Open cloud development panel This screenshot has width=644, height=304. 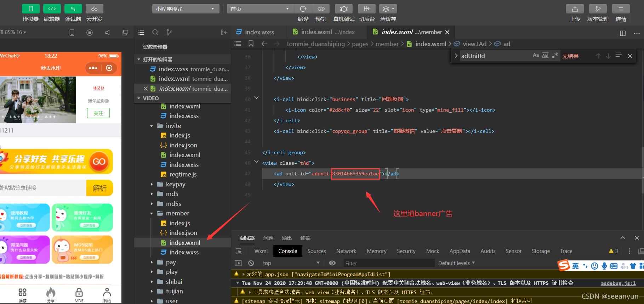tap(94, 9)
